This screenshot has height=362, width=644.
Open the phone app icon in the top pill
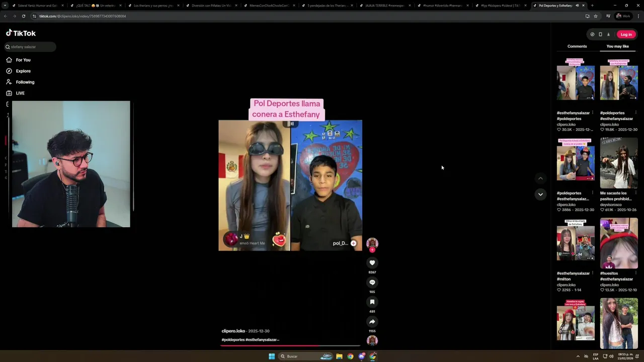tap(600, 34)
